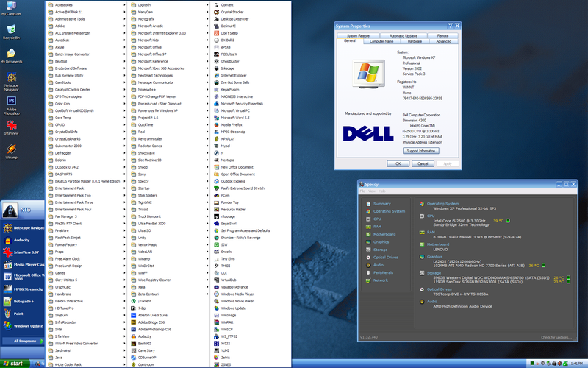Launch Netscape Navigator from the desktop
This screenshot has height=368, width=588.
point(11,82)
